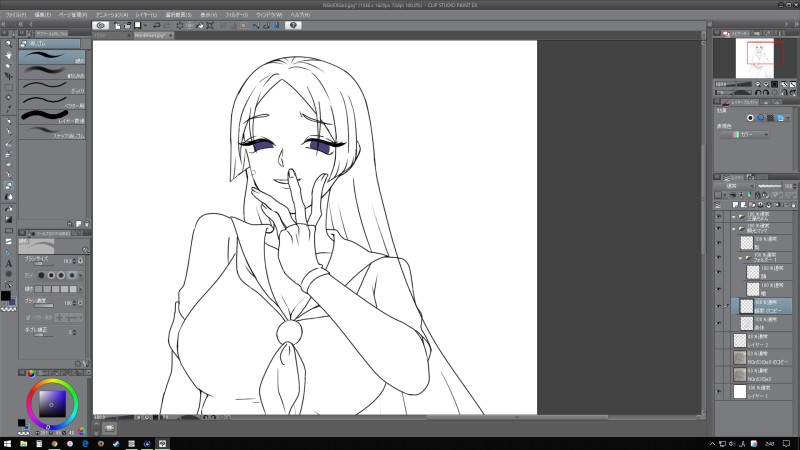Select the strongest anti-aliasing option
The image size is (800, 450).
coord(71,275)
